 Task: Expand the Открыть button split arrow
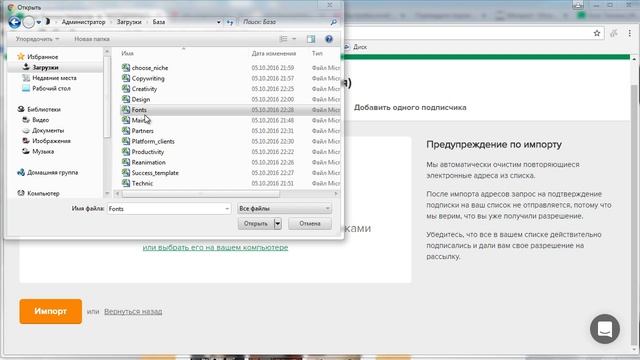[x=278, y=224]
